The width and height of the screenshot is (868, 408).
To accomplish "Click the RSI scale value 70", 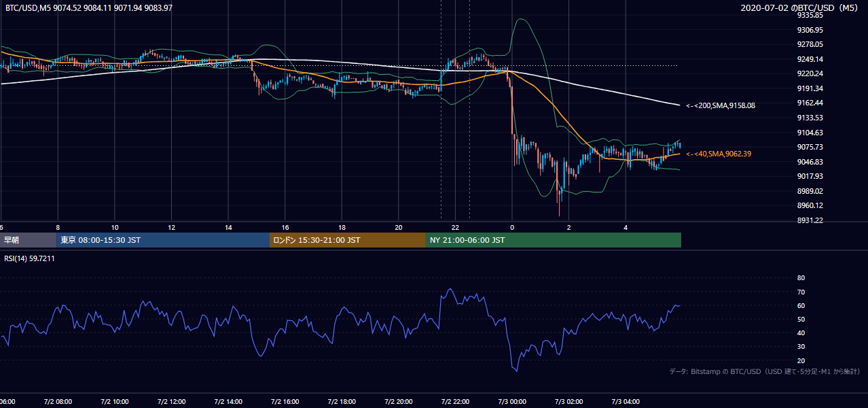I will coord(801,292).
